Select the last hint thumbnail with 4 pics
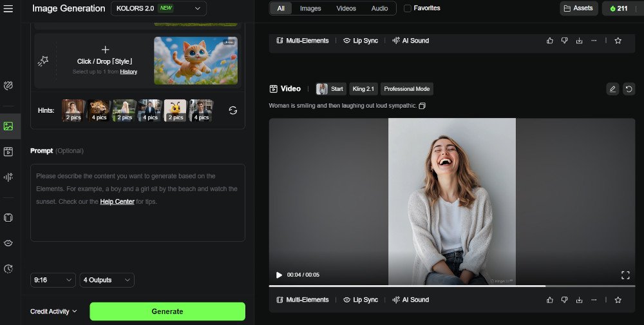 201,110
